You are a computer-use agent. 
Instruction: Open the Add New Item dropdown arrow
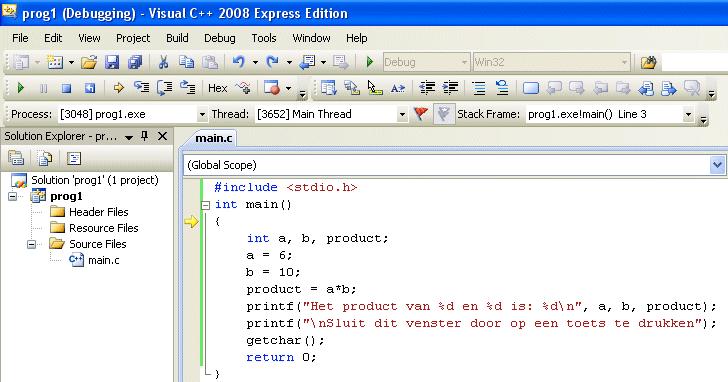pos(71,62)
